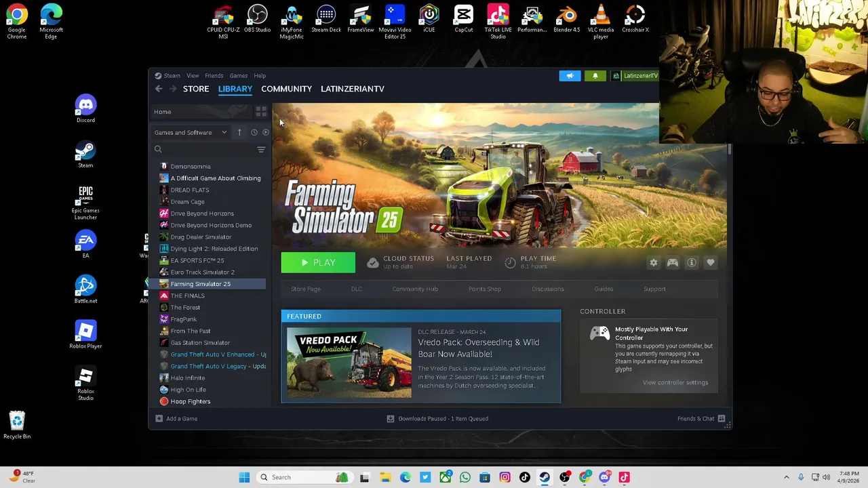868x488 pixels.
Task: Open View controller settings link
Action: tap(675, 383)
